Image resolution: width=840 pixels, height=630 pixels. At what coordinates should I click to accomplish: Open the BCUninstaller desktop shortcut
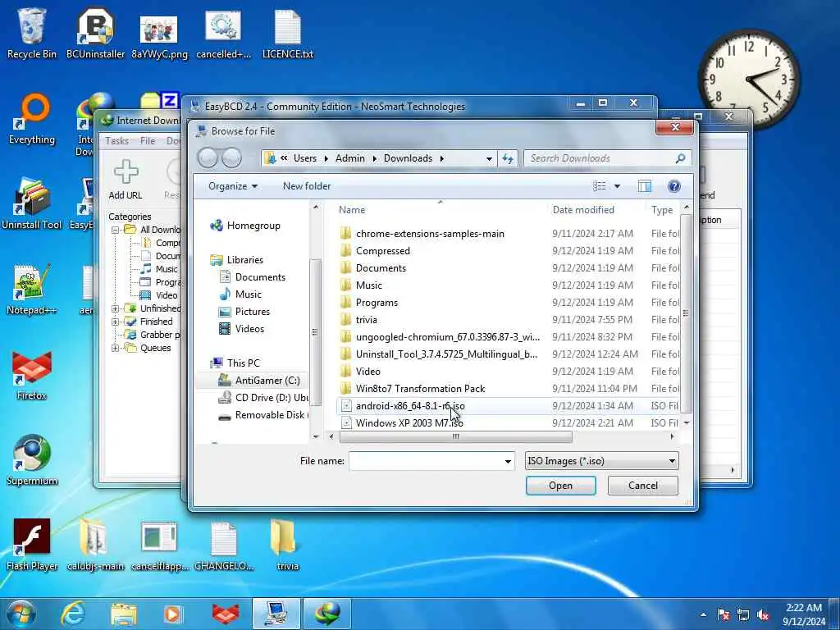(95, 33)
